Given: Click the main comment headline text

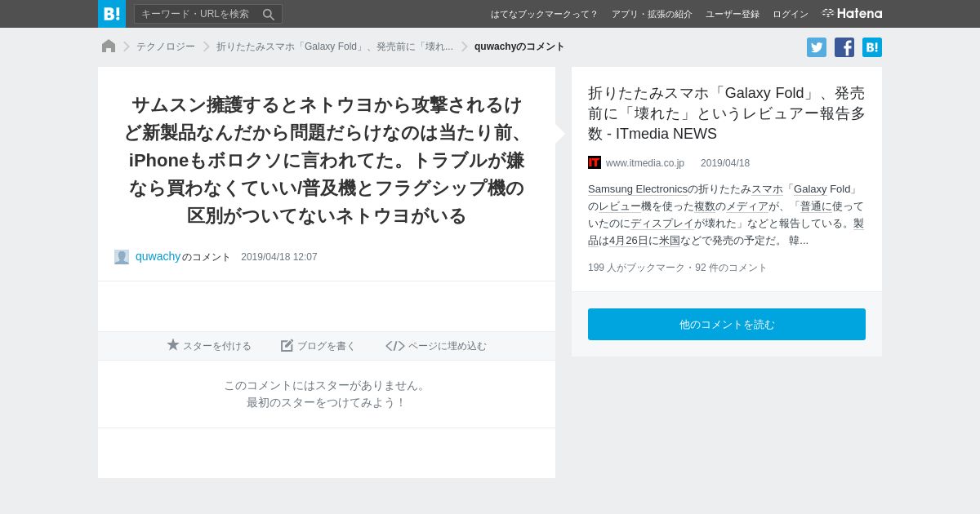Looking at the screenshot, I should pyautogui.click(x=327, y=160).
